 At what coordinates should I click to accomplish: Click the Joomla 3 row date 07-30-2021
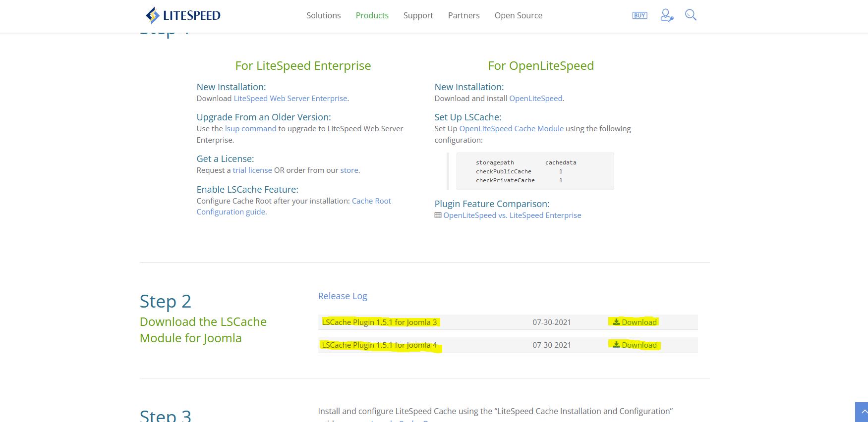[552, 322]
